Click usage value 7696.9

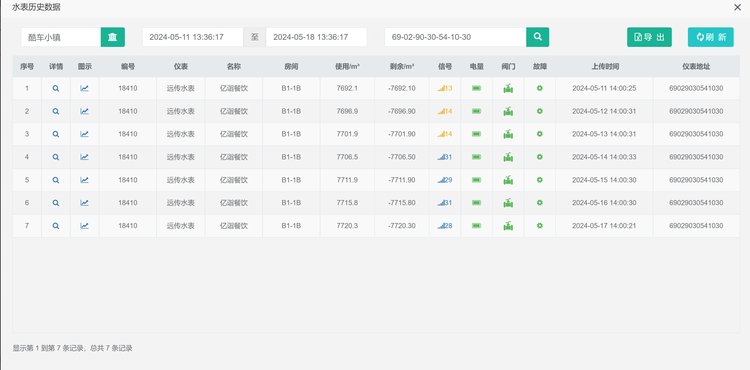(347, 111)
